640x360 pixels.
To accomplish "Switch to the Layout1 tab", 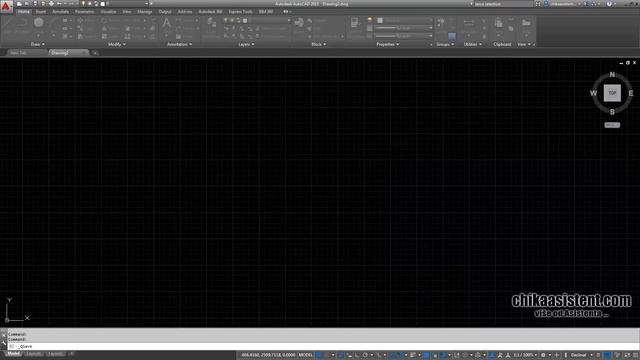I will click(33, 353).
